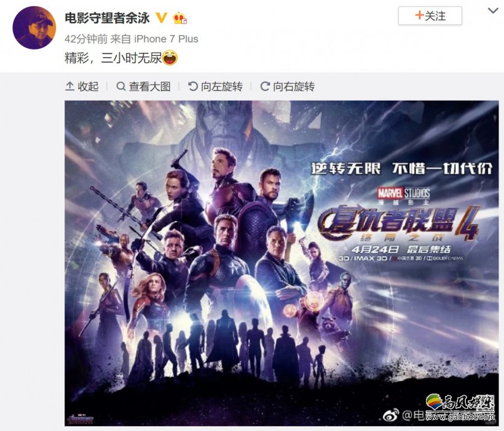The height and width of the screenshot is (431, 504).
Task: Open the user's profile avatar
Action: pyautogui.click(x=34, y=28)
